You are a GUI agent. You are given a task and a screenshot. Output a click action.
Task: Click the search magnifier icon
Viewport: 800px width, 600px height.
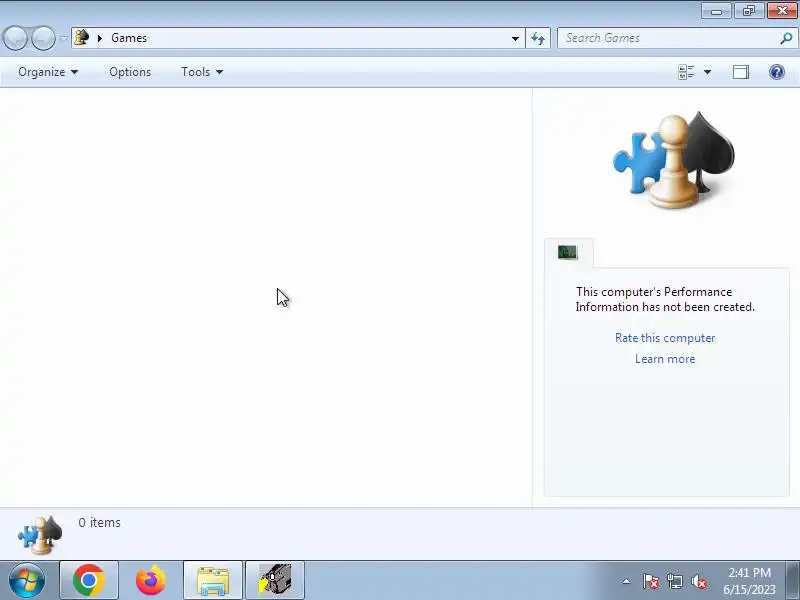[x=786, y=38]
